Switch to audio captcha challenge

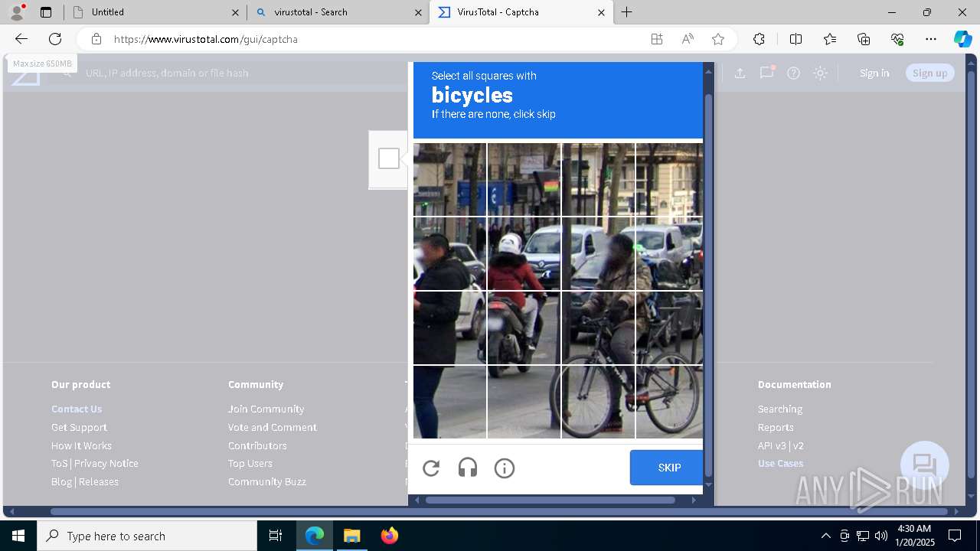(468, 468)
